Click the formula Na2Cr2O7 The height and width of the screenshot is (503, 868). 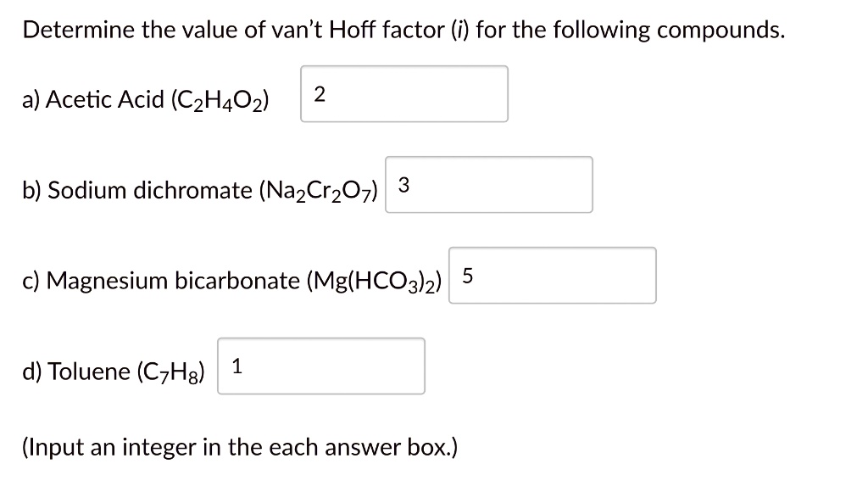click(320, 190)
